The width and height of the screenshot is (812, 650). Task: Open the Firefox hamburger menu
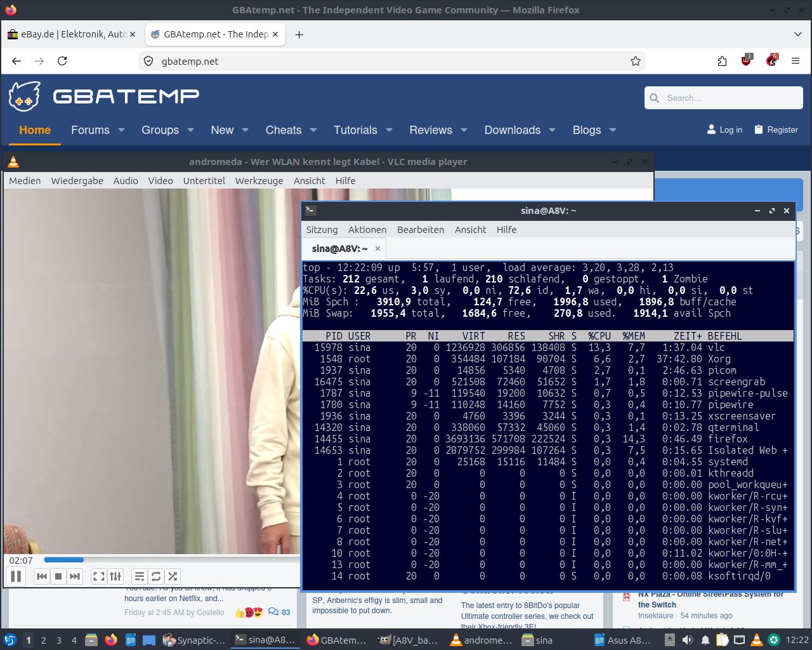796,61
